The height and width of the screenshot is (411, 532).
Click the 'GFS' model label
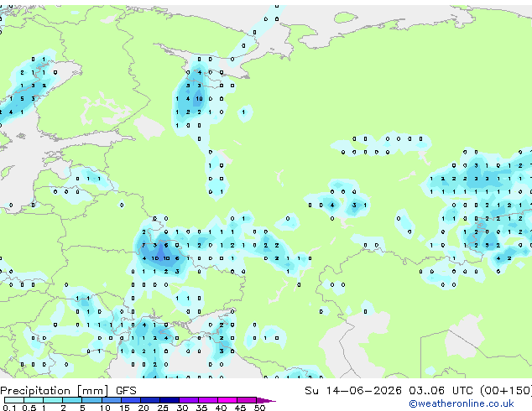pos(126,391)
